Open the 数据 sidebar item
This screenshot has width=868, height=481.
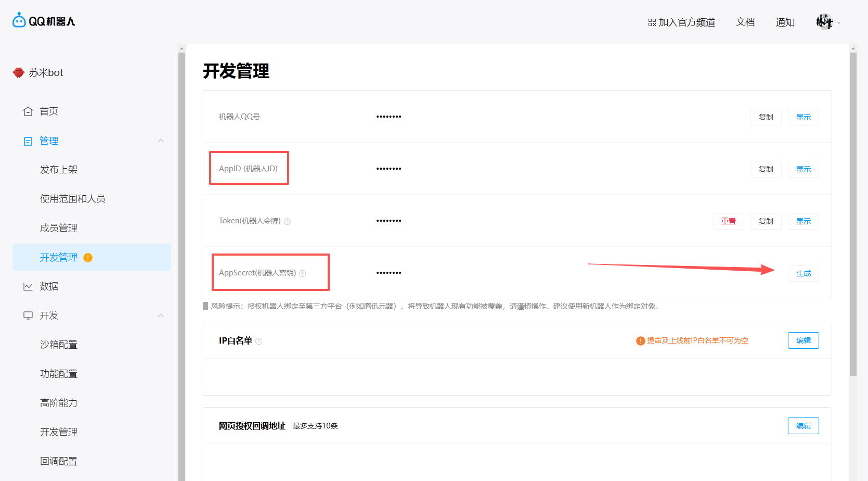pyautogui.click(x=48, y=286)
